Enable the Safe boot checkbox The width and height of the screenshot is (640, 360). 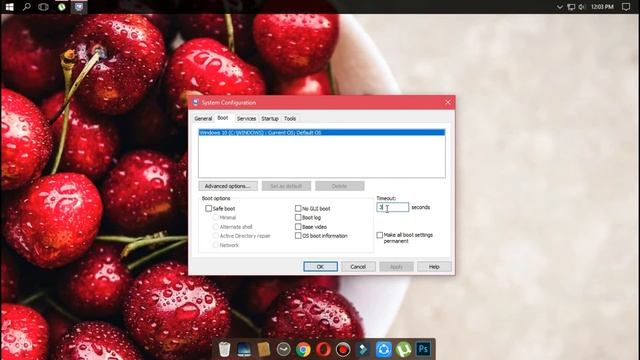209,209
